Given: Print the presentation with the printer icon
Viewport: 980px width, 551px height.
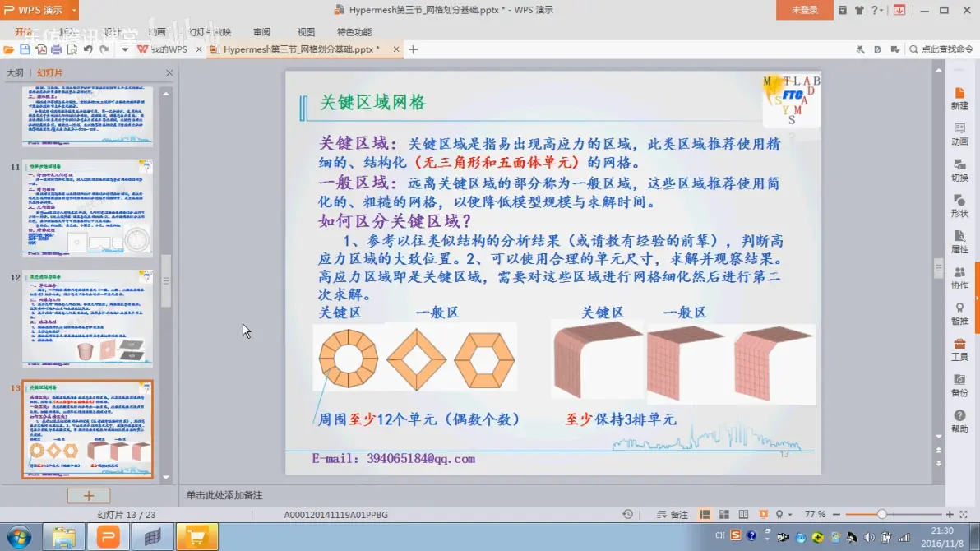Looking at the screenshot, I should [56, 49].
